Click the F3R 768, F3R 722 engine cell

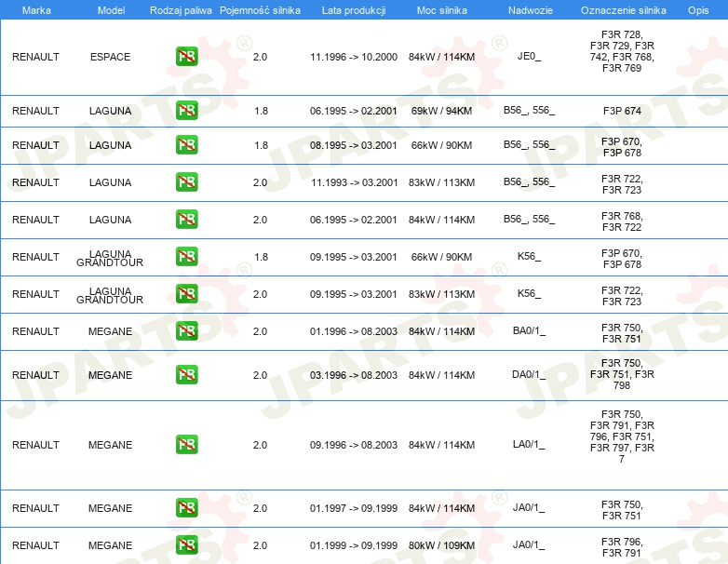click(622, 222)
